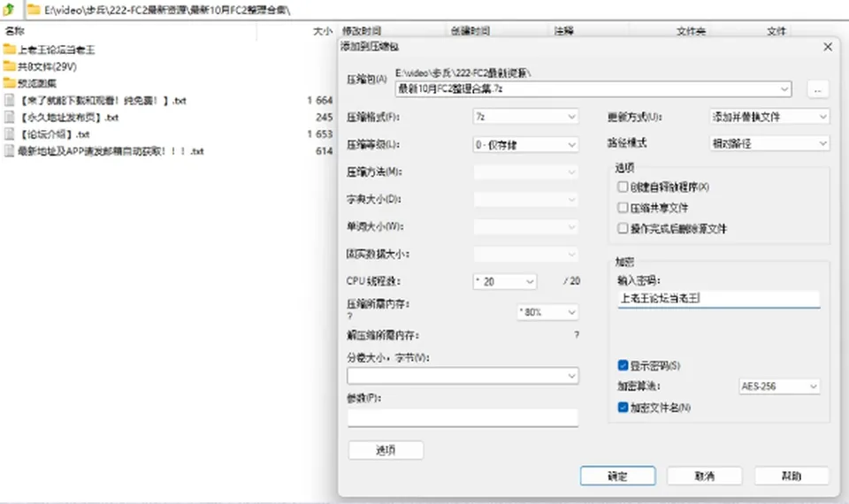Select the file named 【永久地址发布页】.txt
Screen dimensions: 849x504
[x=68, y=117]
